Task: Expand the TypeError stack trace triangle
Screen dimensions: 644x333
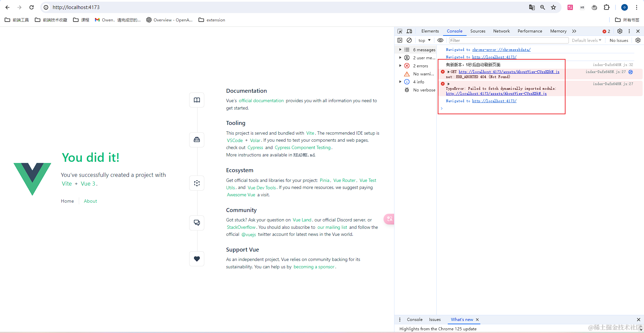Action: tap(448, 84)
